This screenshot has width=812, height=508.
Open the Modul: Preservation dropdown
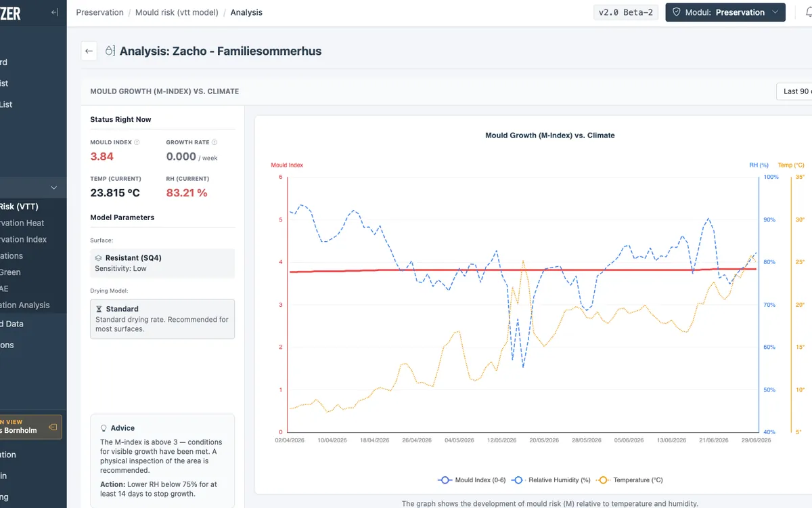click(x=725, y=12)
